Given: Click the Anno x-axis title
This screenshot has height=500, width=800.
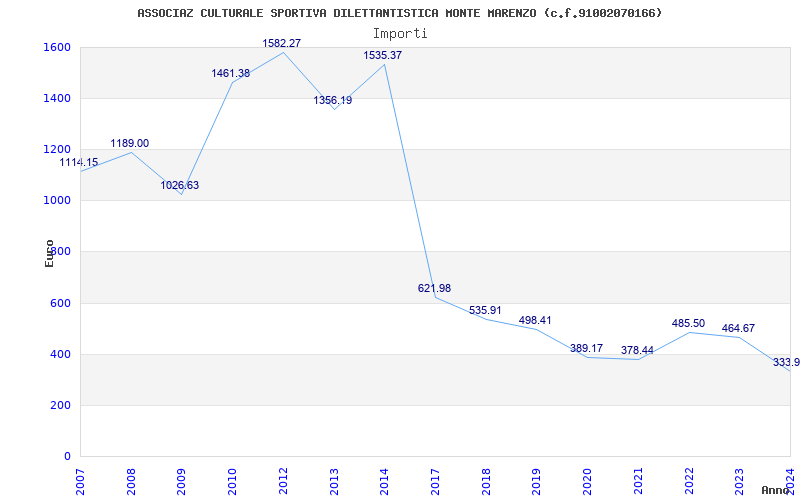Looking at the screenshot, I should [776, 490].
